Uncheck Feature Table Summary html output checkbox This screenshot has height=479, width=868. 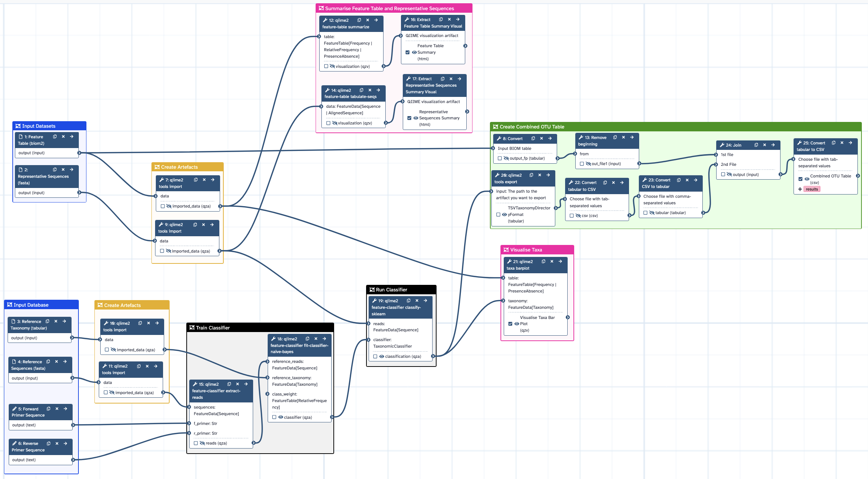(407, 52)
